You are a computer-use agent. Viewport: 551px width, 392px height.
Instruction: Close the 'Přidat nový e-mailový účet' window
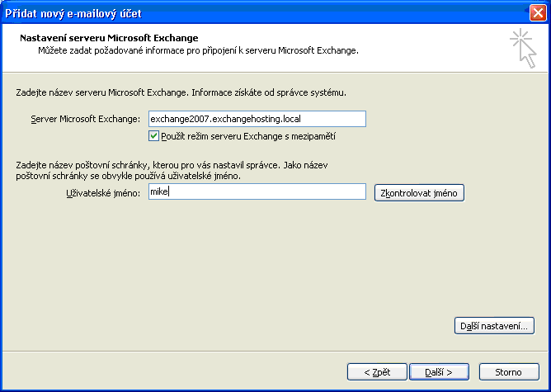tap(538, 13)
